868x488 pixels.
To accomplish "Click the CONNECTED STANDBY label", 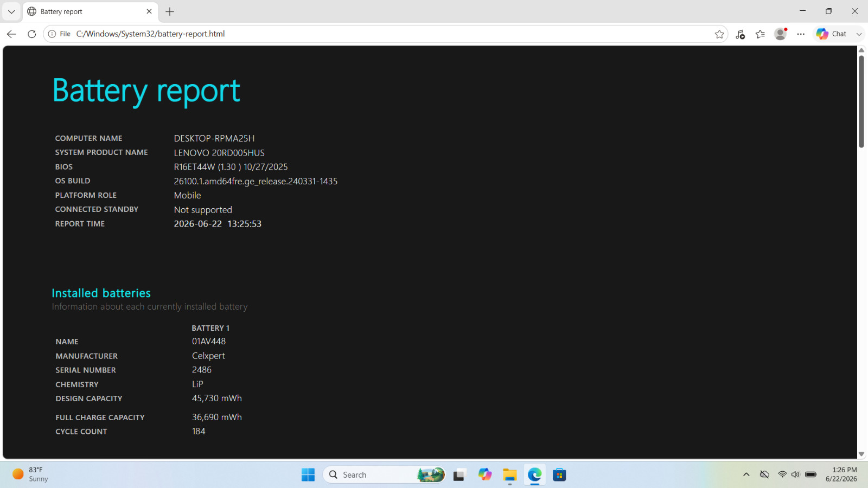I will [x=97, y=209].
